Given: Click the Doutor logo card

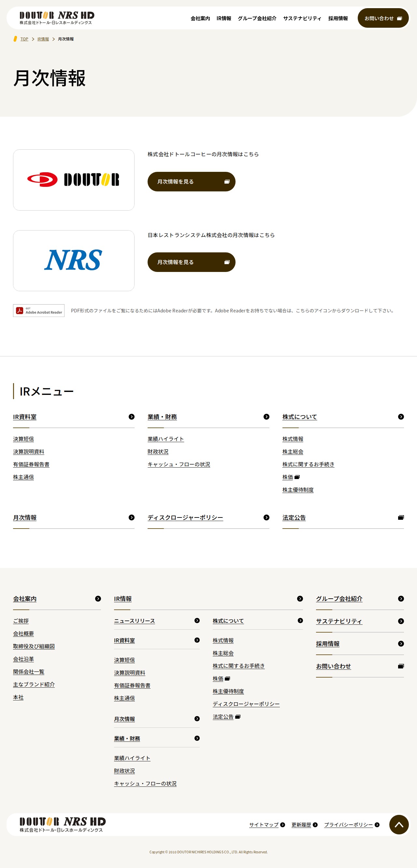Looking at the screenshot, I should click(x=74, y=180).
